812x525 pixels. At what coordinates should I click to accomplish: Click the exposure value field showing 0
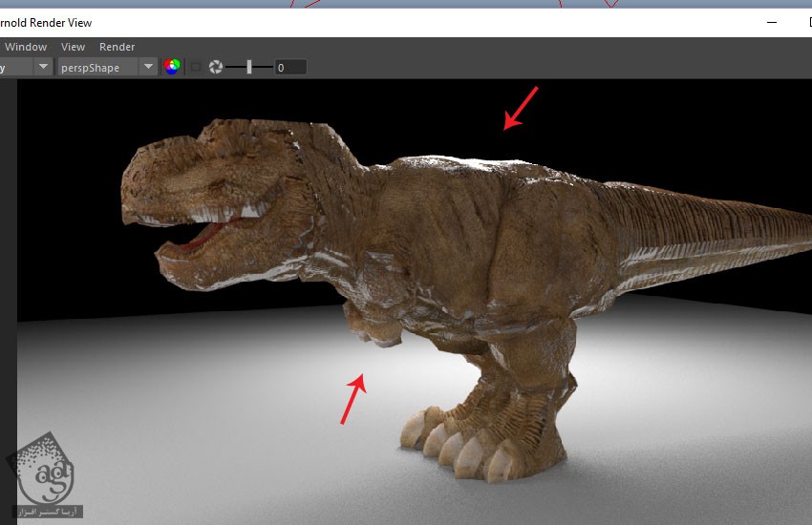(x=290, y=67)
